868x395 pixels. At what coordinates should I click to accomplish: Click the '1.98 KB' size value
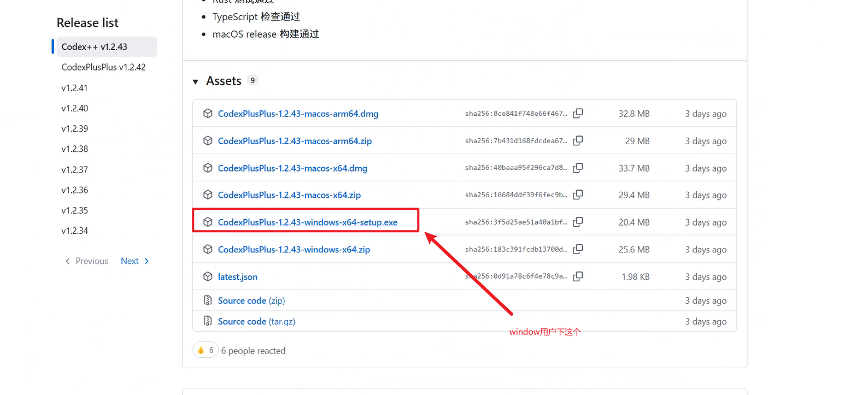(x=636, y=277)
